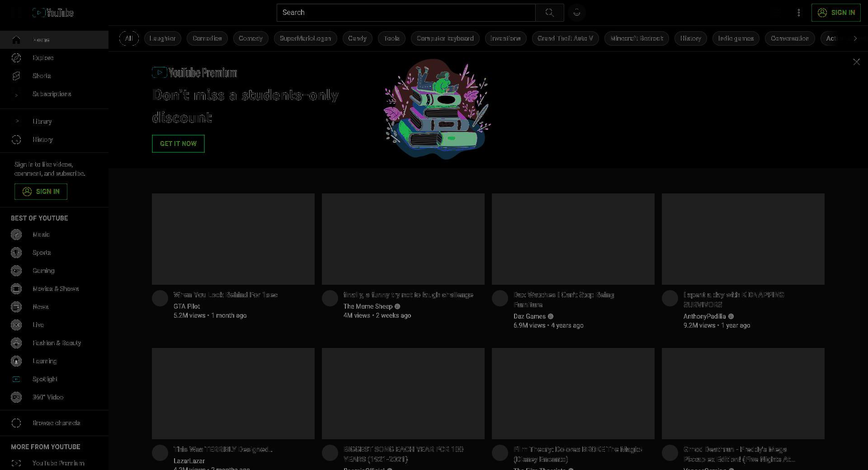This screenshot has width=868, height=470.
Task: Click the top-right SIGN IN button
Action: point(836,13)
